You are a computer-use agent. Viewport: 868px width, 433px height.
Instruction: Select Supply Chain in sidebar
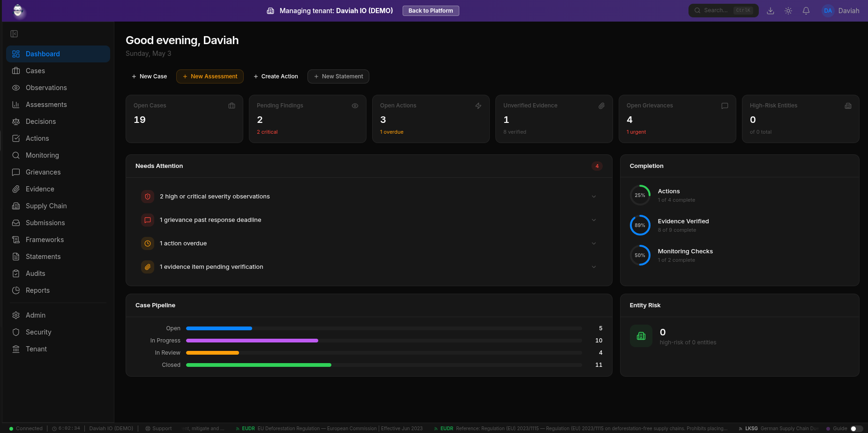tap(58, 206)
